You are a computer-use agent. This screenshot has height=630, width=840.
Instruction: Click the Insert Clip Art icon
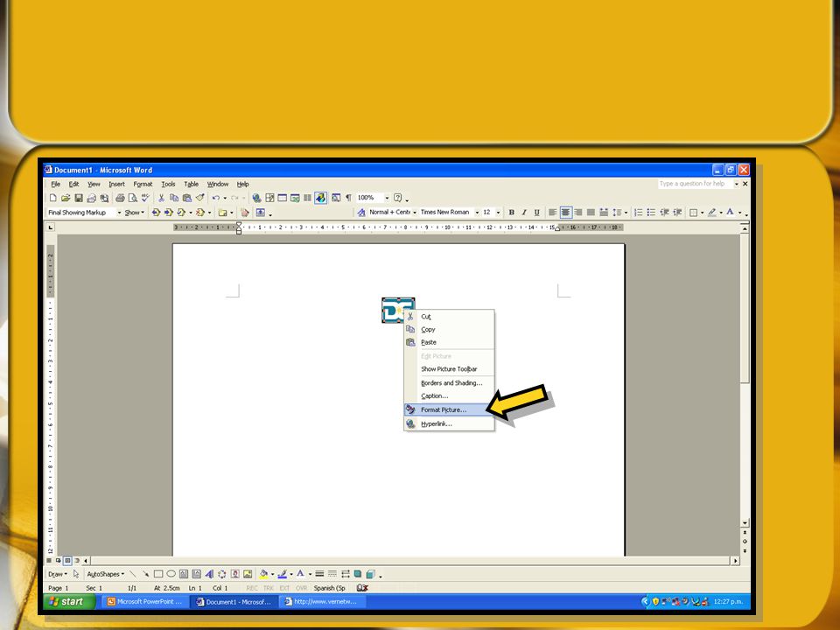tap(234, 574)
